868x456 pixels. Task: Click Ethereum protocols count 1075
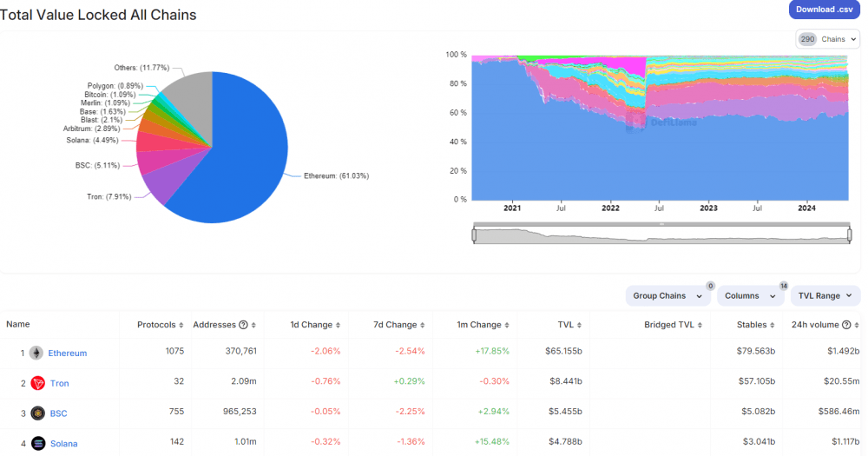(174, 351)
